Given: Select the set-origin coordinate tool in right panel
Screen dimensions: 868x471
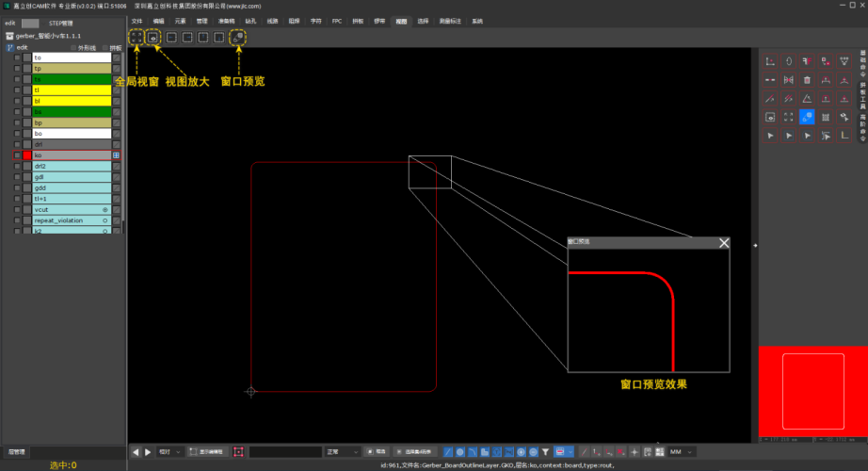Looking at the screenshot, I should pos(770,61).
